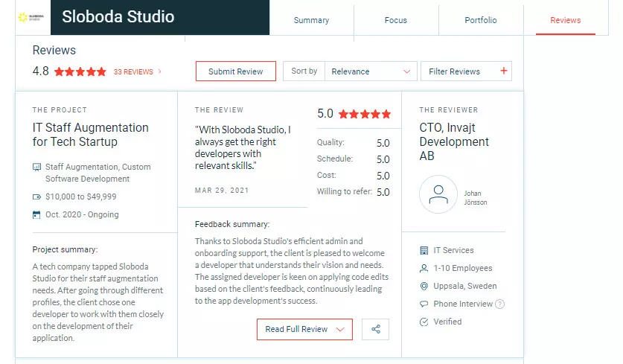623x364 pixels.
Task: Click the Sloboda Studio company title
Action: click(118, 16)
